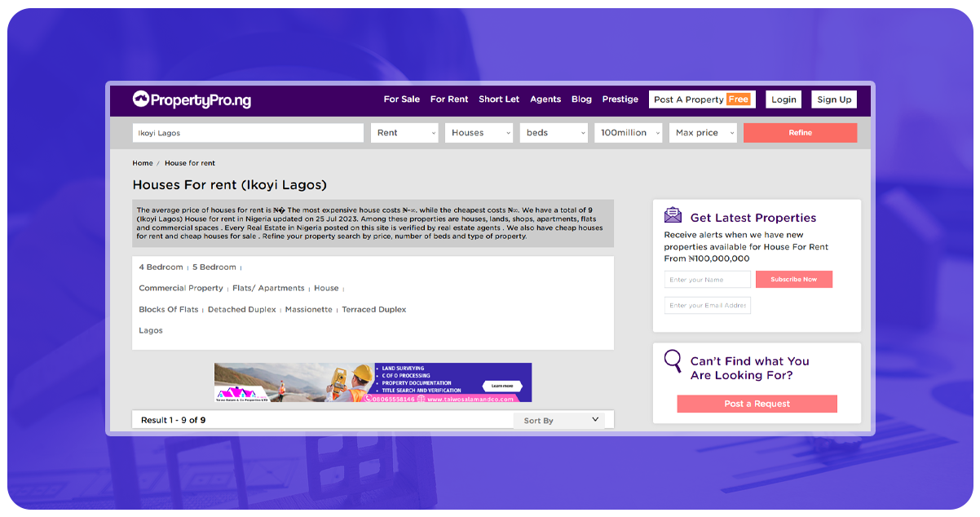Click the Refine search button
This screenshot has height=517, width=980.
tap(800, 133)
